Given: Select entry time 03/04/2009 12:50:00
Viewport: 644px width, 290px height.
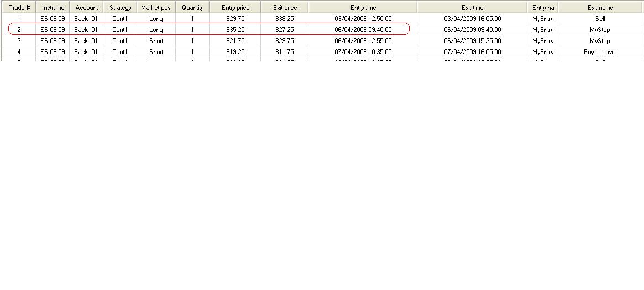Looking at the screenshot, I should (x=363, y=19).
